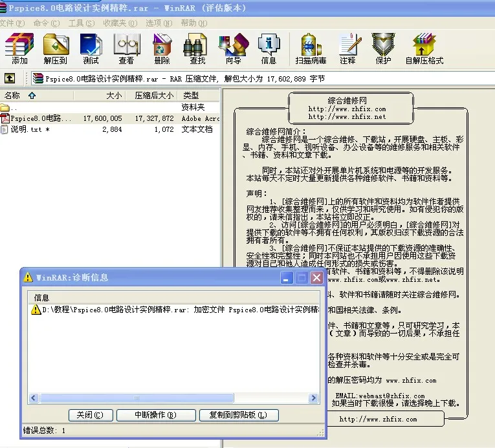This screenshot has height=448, width=495.
Task: Click the 关闭(C) button in diagnostic dialog
Action: coord(91,415)
